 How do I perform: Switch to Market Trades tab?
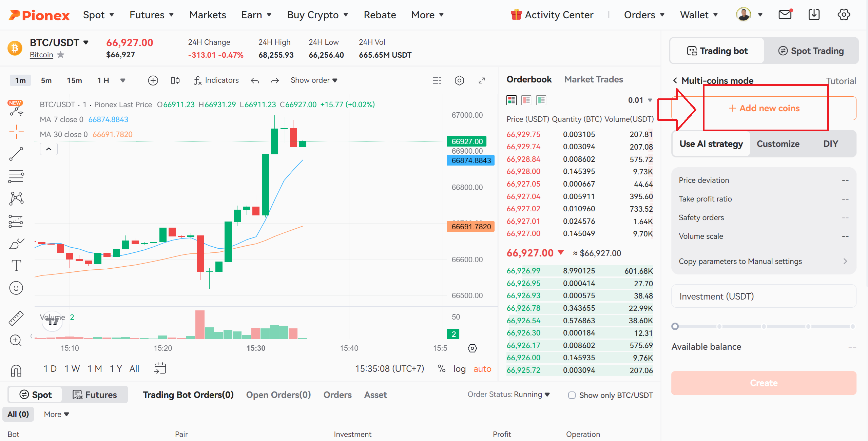click(594, 79)
